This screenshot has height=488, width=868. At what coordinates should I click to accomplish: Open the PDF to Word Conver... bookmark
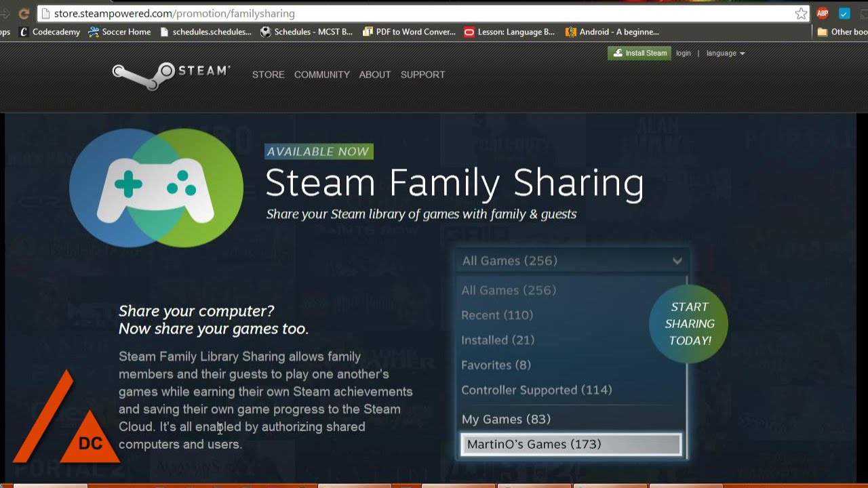(410, 32)
